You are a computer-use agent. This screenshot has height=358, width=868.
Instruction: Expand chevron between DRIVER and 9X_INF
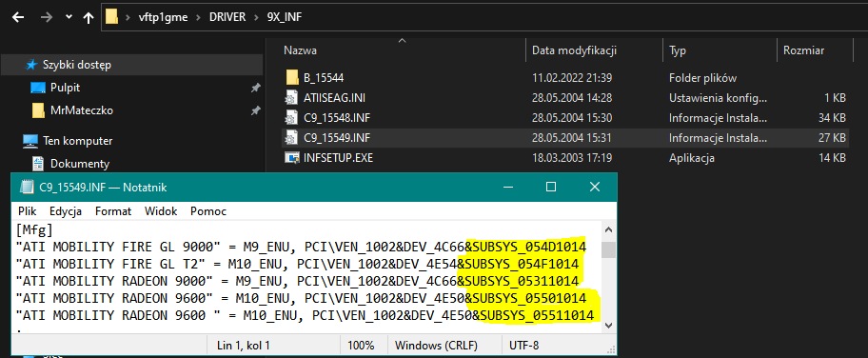click(x=255, y=17)
